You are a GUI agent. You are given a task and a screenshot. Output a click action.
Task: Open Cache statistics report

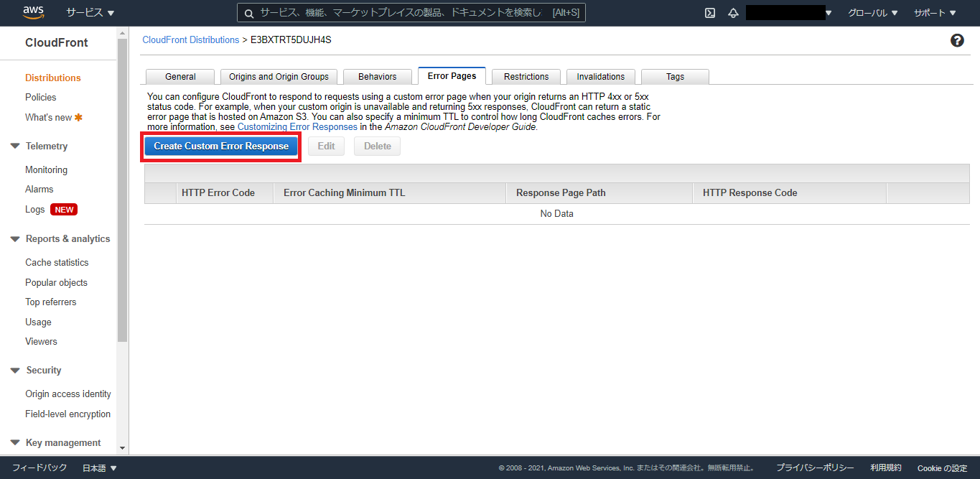point(57,262)
